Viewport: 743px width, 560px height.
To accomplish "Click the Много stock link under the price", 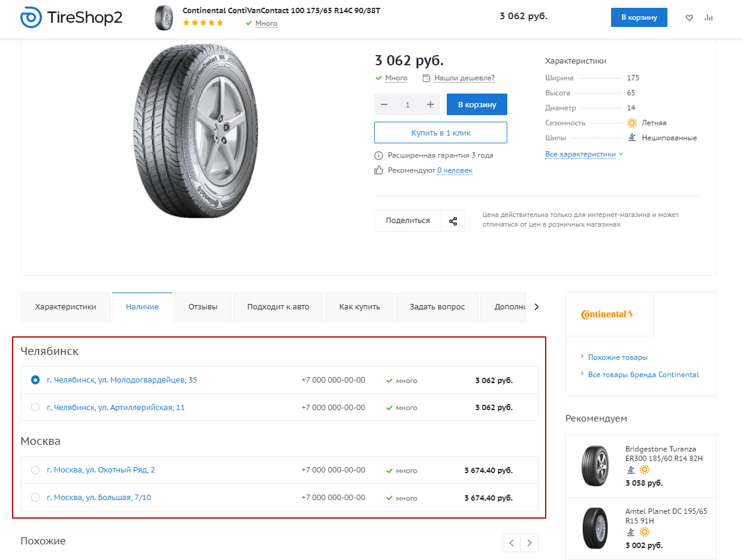I will click(396, 78).
